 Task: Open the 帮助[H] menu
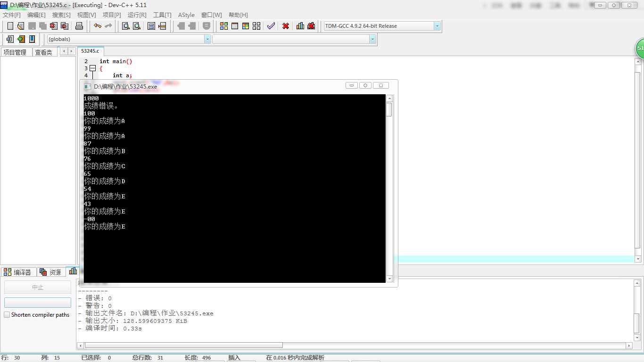(x=238, y=15)
